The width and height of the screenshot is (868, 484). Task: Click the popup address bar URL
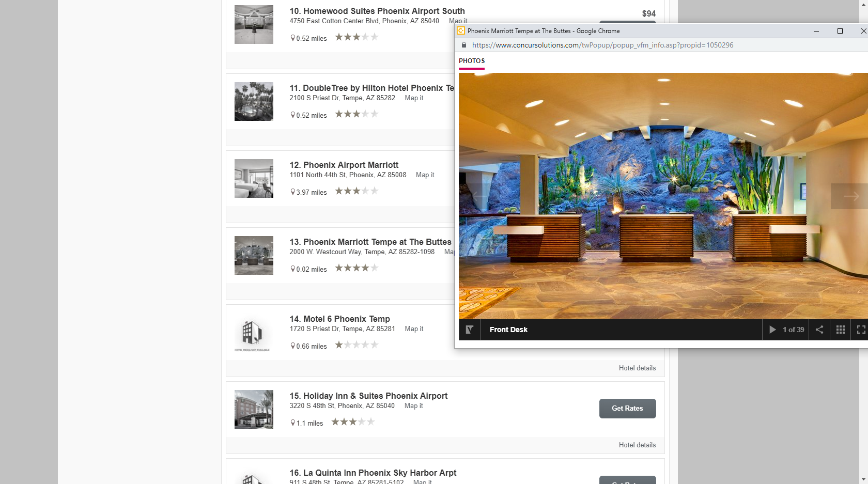602,45
